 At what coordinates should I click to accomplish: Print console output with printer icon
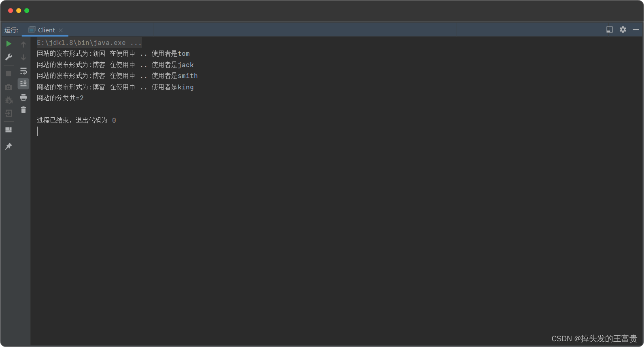point(23,97)
